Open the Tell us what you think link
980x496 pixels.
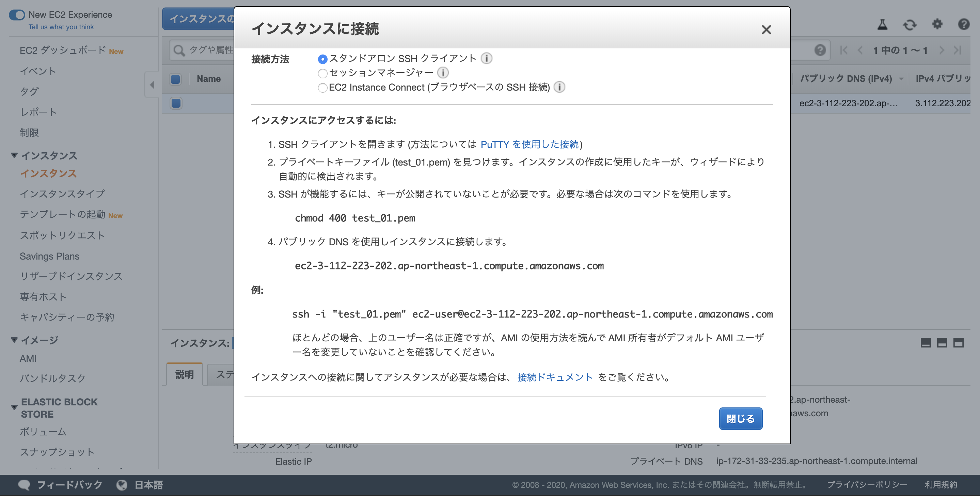(61, 27)
